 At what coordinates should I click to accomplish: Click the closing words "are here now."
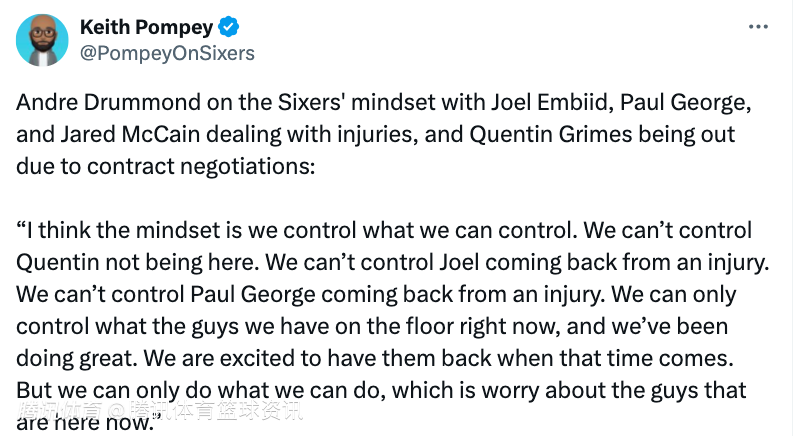coord(85,423)
